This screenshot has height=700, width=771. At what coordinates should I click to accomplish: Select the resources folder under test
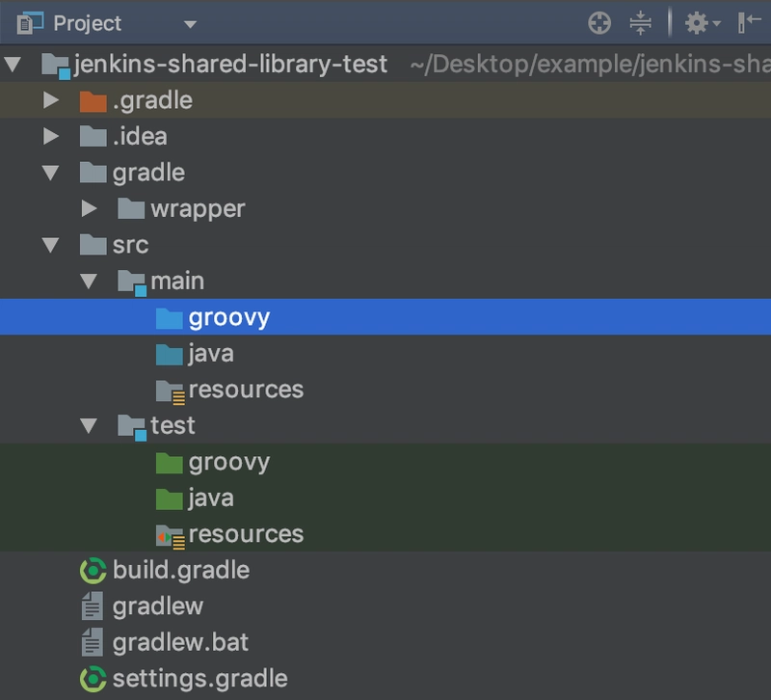(246, 534)
